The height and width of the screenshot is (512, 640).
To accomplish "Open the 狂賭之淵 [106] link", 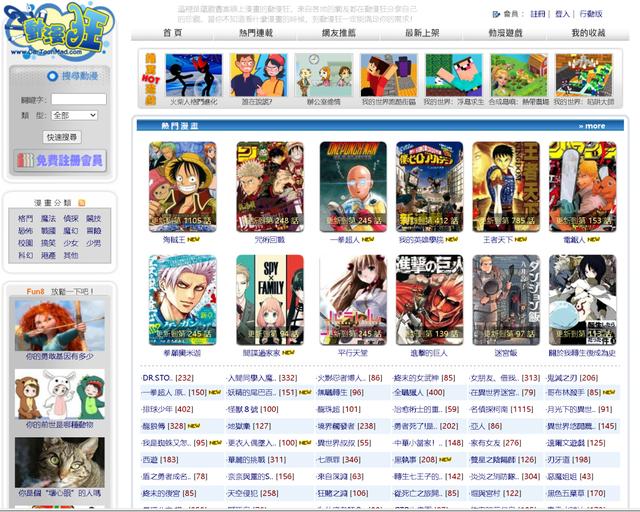I will (x=343, y=493).
